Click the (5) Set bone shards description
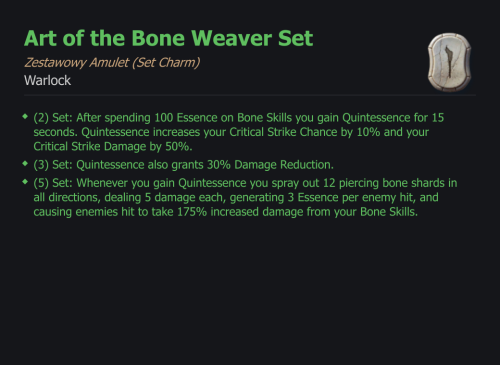This screenshot has height=365, width=500. click(245, 197)
